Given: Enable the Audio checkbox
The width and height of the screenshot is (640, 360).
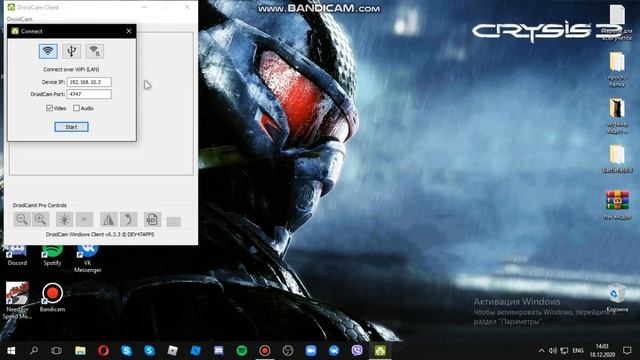Looking at the screenshot, I should (x=76, y=108).
